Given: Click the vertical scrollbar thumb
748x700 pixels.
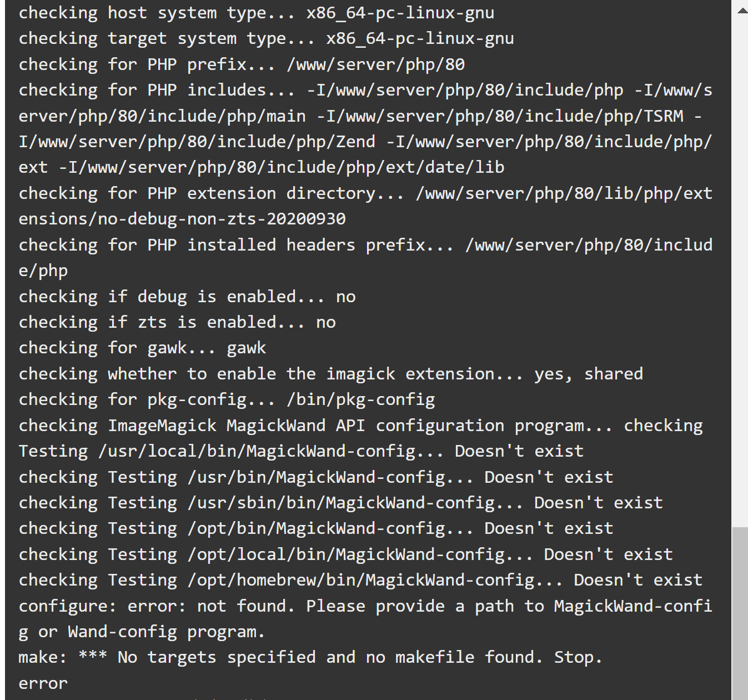Looking at the screenshot, I should click(x=740, y=613).
